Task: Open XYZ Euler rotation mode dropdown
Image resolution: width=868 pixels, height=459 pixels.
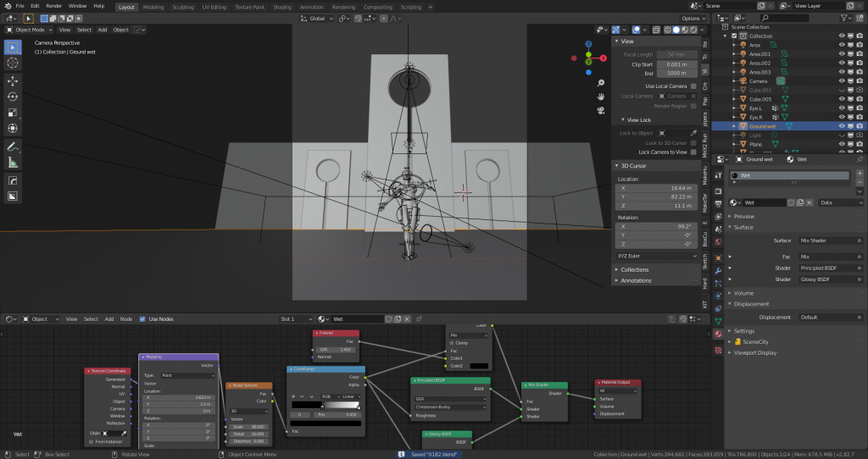Action: (656, 256)
